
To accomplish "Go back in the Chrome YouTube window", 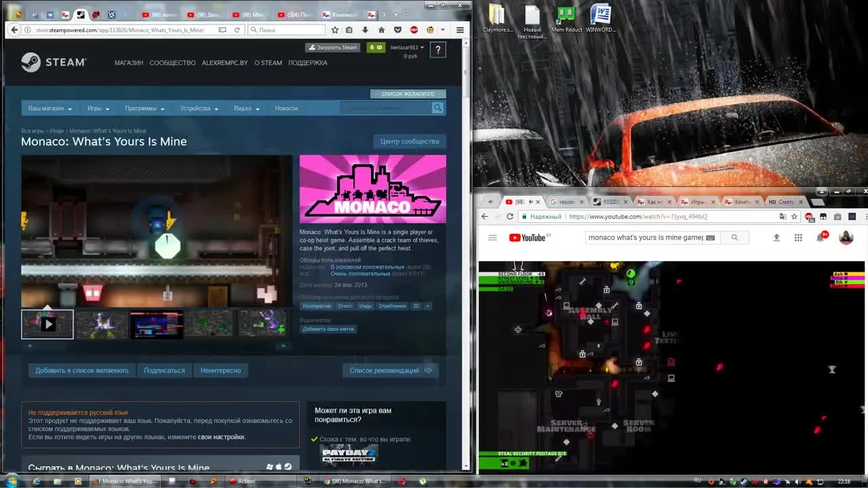I will [x=484, y=217].
